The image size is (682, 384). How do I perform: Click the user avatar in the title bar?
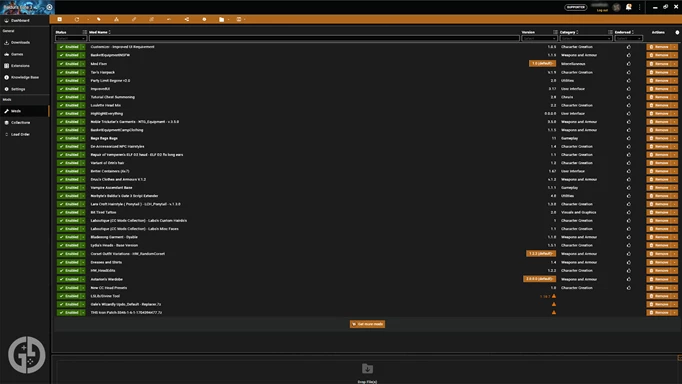click(616, 7)
